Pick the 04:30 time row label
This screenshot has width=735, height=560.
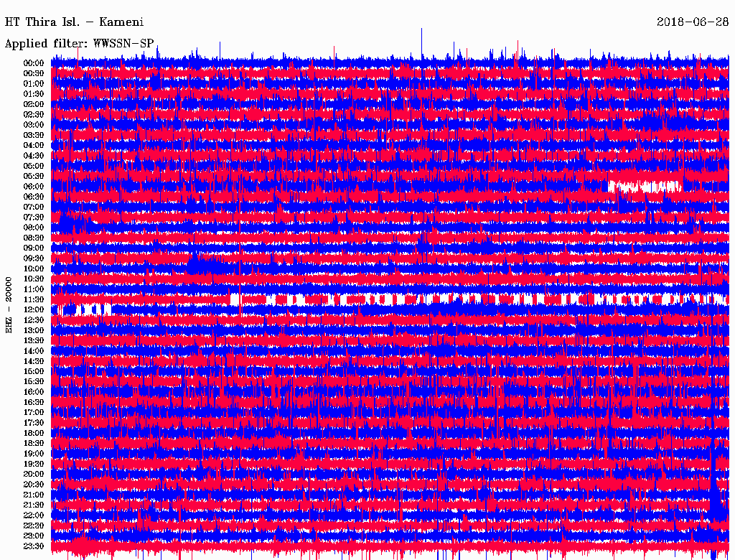33,156
